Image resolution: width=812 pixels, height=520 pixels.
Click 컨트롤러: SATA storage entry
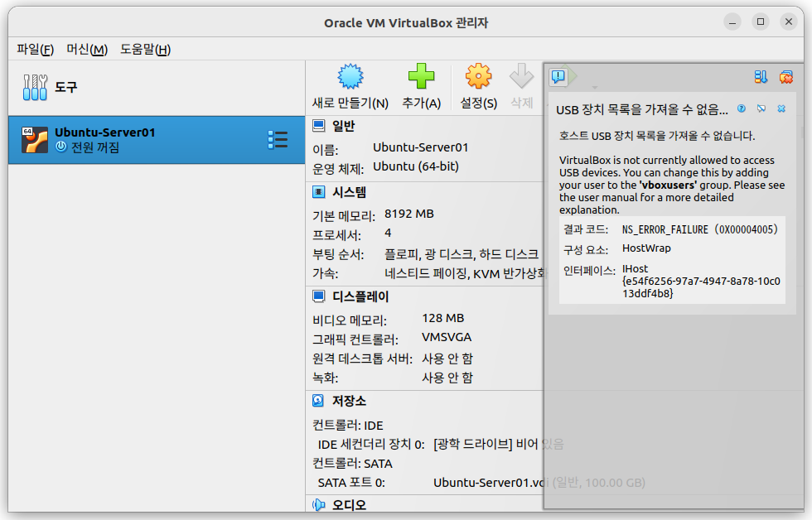click(x=353, y=464)
